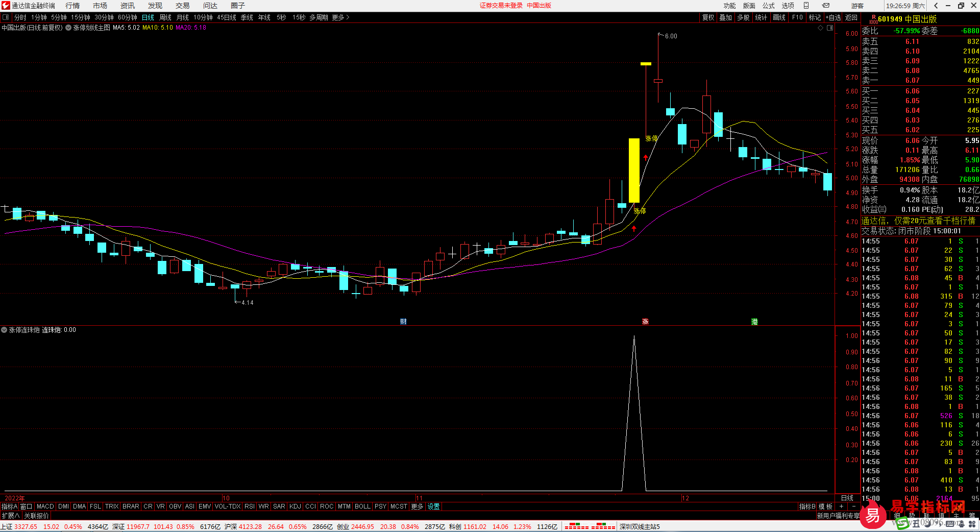Open the 功能 menu

[730, 6]
